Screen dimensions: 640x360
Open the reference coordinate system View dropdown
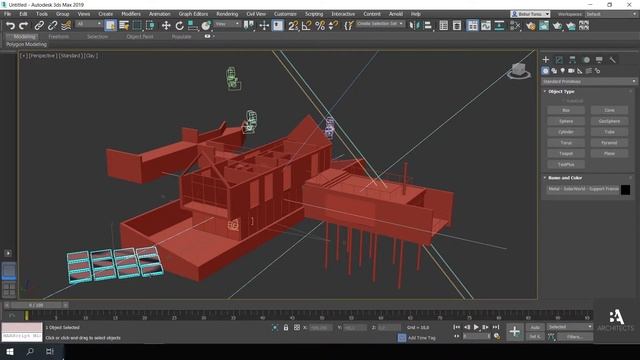tap(227, 24)
